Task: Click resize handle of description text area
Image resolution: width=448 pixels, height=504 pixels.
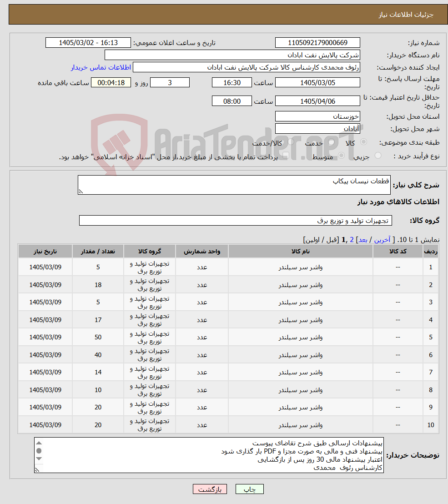Action: coord(81,192)
